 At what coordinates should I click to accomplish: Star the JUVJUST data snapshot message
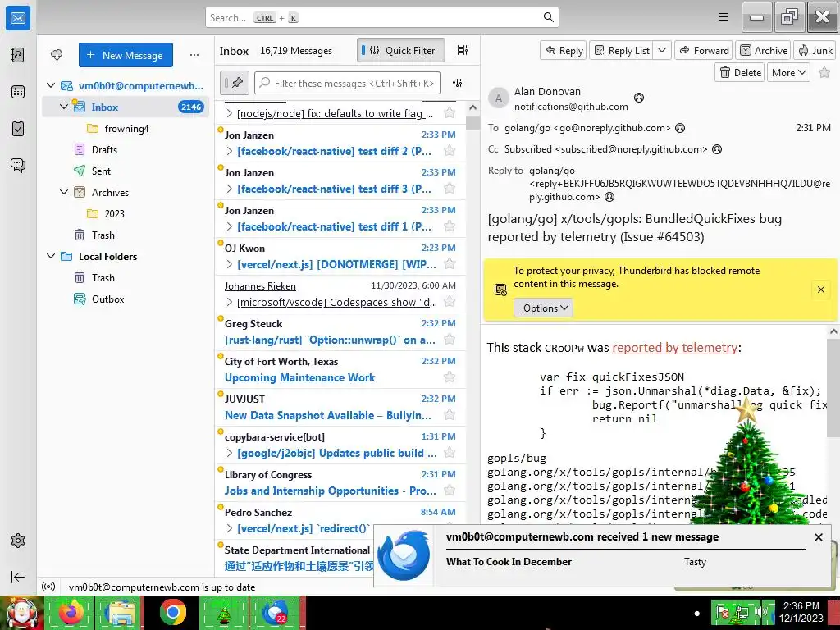450,414
